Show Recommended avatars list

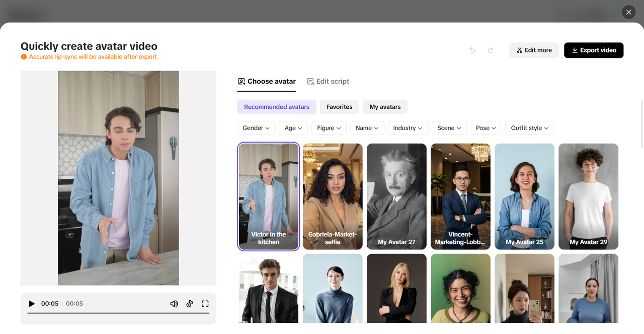point(277,107)
